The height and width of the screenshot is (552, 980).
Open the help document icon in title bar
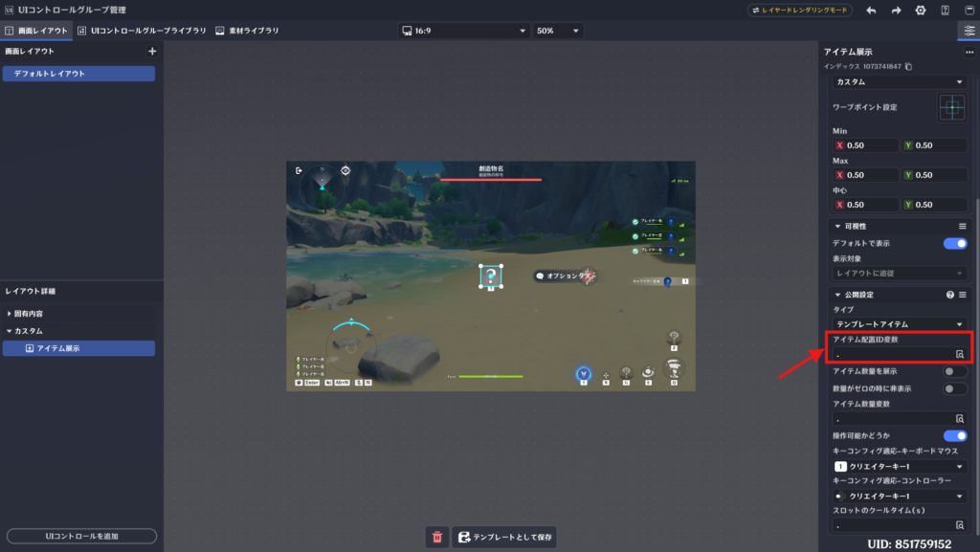pyautogui.click(x=945, y=10)
